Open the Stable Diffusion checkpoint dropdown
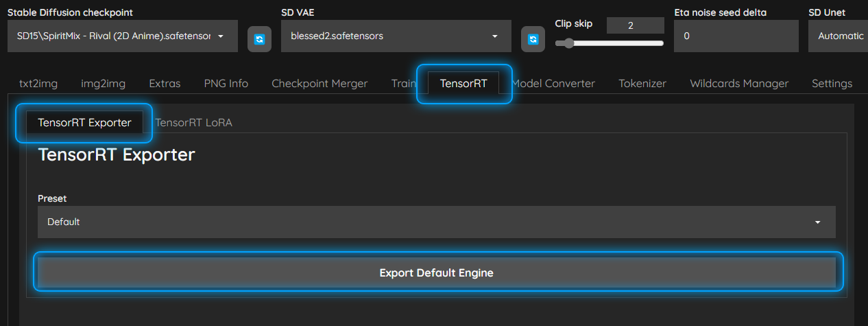The height and width of the screenshot is (326, 868). [x=123, y=36]
